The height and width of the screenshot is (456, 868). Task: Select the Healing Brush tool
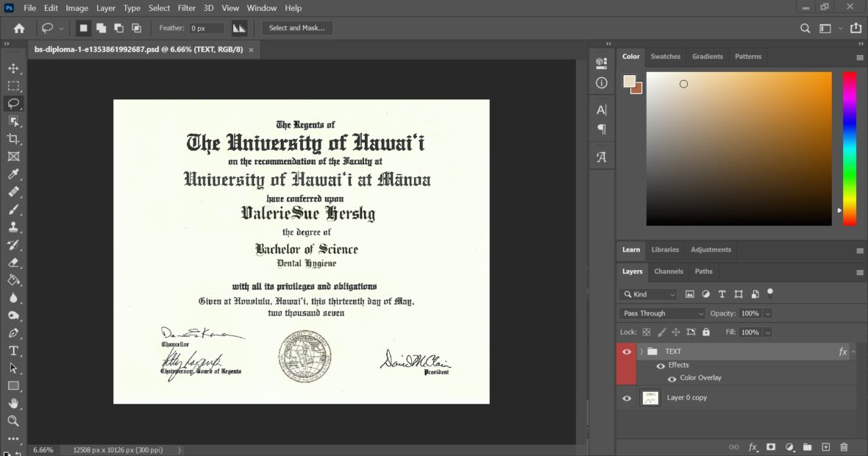(x=13, y=192)
